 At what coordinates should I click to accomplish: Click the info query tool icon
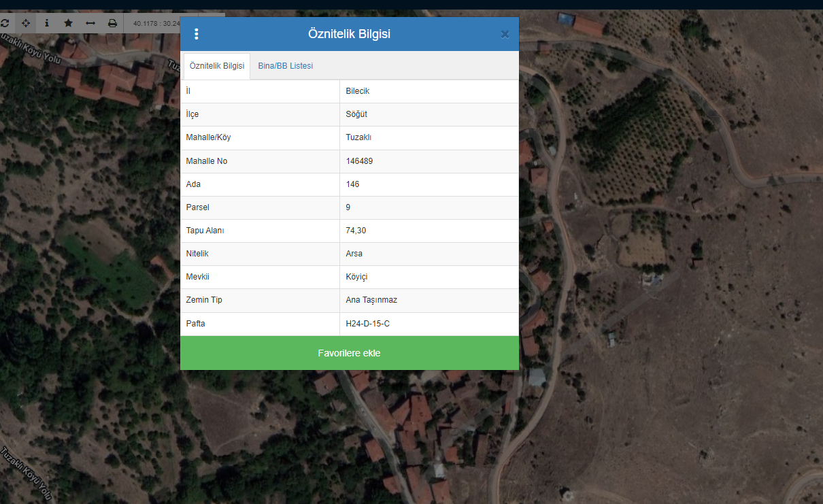[x=47, y=23]
